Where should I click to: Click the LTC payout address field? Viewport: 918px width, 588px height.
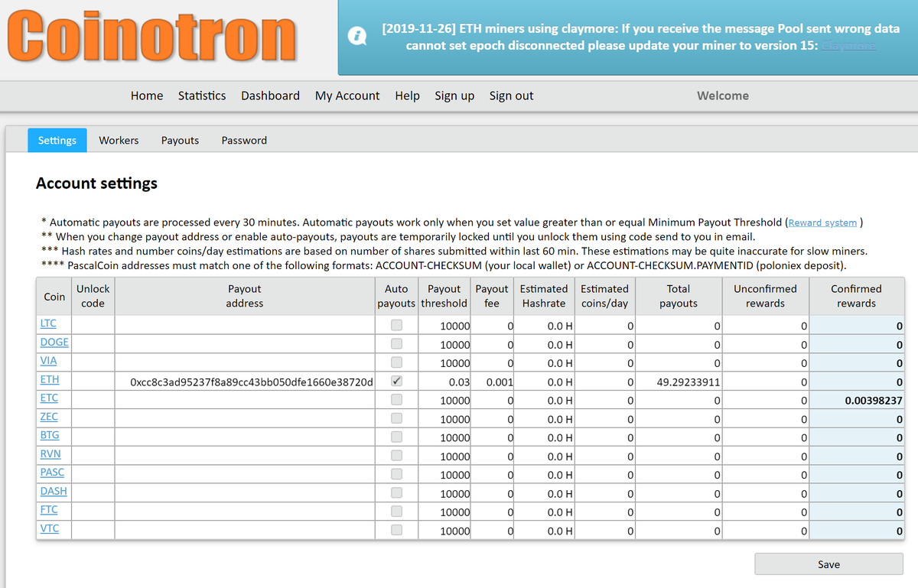click(x=245, y=325)
